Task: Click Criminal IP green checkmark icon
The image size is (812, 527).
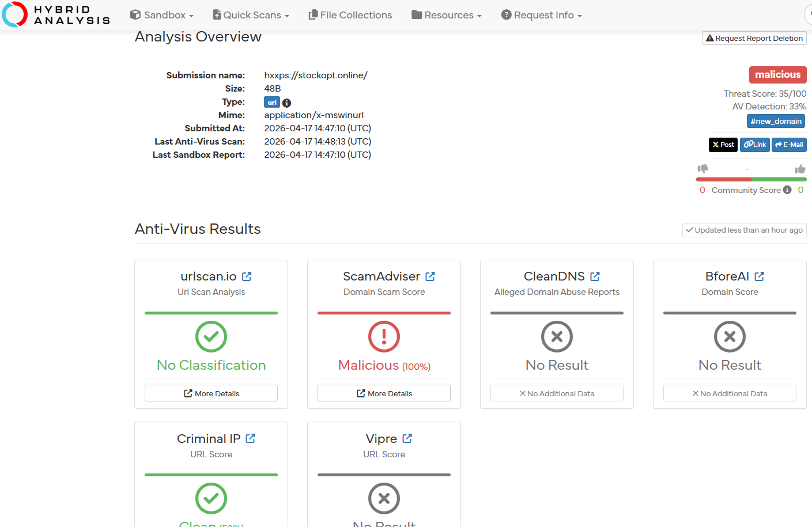Action: 211,498
